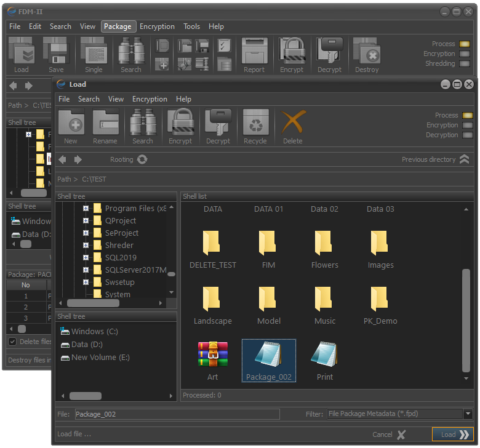Open Encryption menu in Load dialog
Viewport: 480px width, 448px height.
click(x=150, y=99)
